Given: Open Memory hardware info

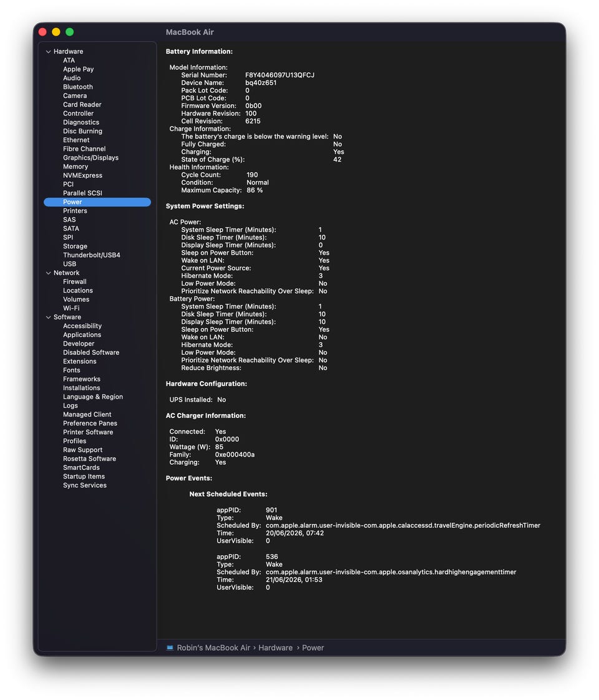Looking at the screenshot, I should [x=75, y=167].
